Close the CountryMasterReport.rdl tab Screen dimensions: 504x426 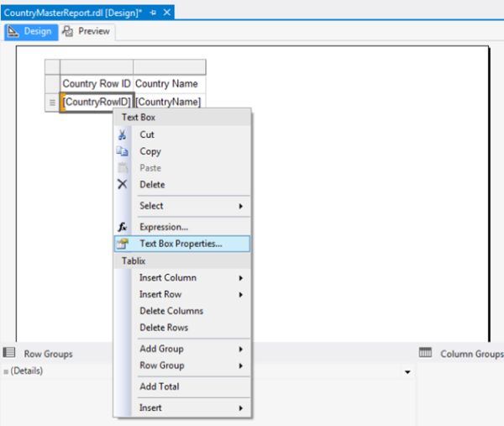pyautogui.click(x=167, y=13)
